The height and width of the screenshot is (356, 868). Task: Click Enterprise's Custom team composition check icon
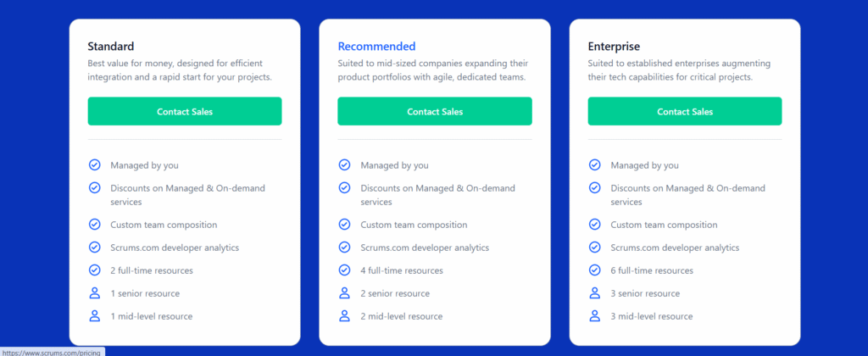tap(594, 225)
